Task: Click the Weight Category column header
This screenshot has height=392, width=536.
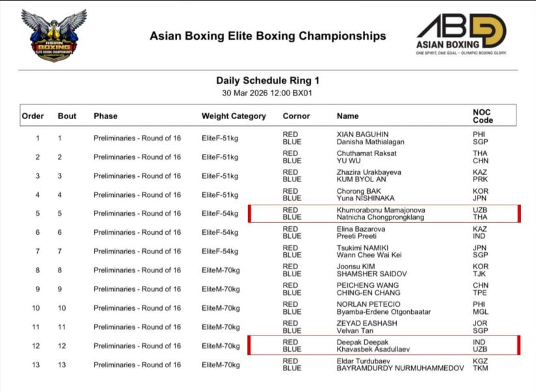Action: 234,116
